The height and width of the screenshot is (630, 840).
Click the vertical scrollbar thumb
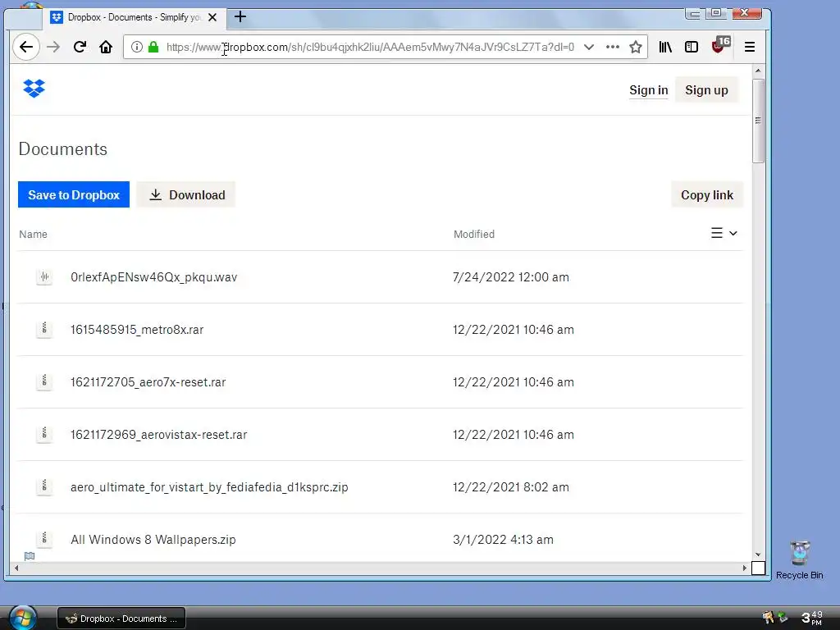pyautogui.click(x=757, y=121)
